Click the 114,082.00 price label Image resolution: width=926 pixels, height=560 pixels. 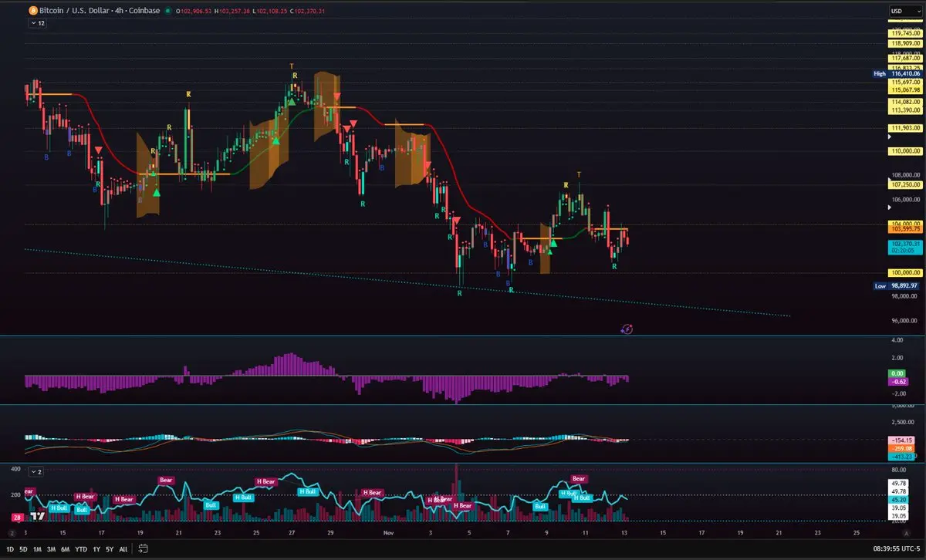[904, 102]
